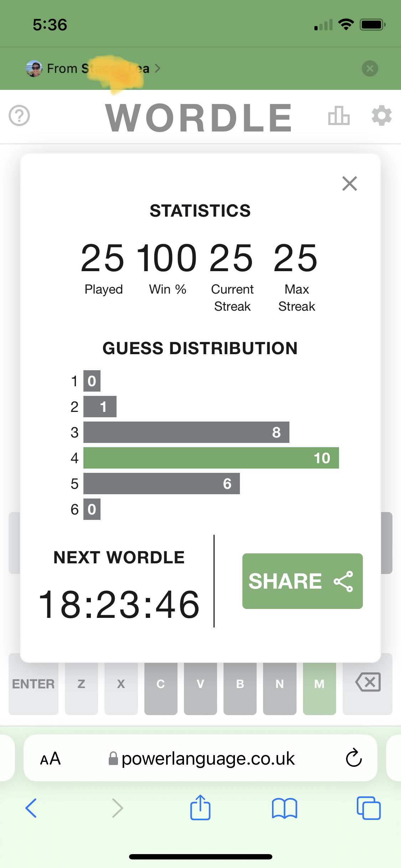Tap the sender's profile photo
401x868 pixels.
click(34, 68)
